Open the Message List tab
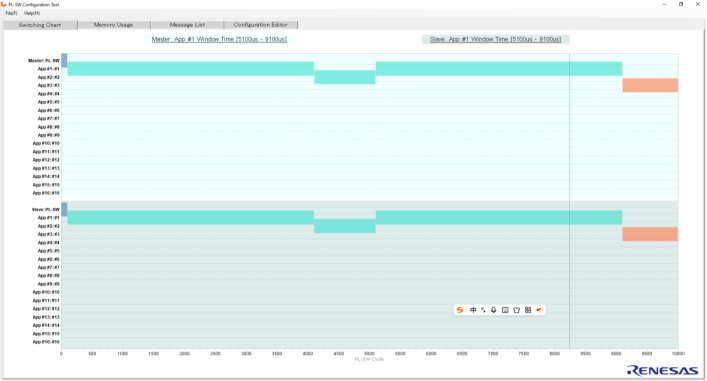 (187, 25)
